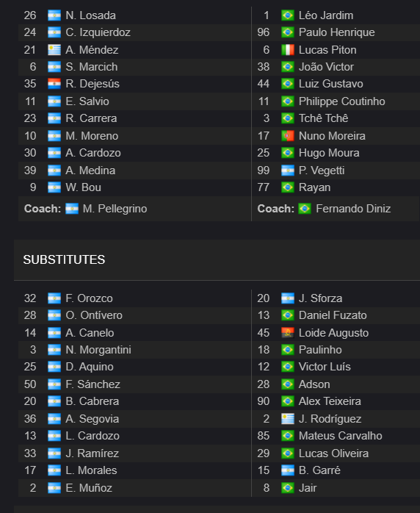
Task: Click the Substitutes section header
Action: tap(64, 259)
